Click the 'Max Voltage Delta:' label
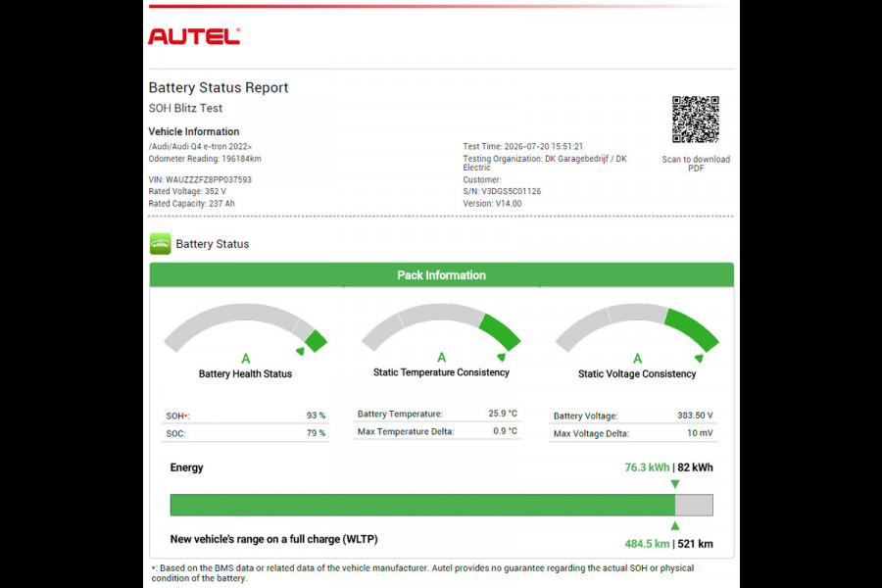Viewport: 882px width, 588px height. (x=591, y=433)
